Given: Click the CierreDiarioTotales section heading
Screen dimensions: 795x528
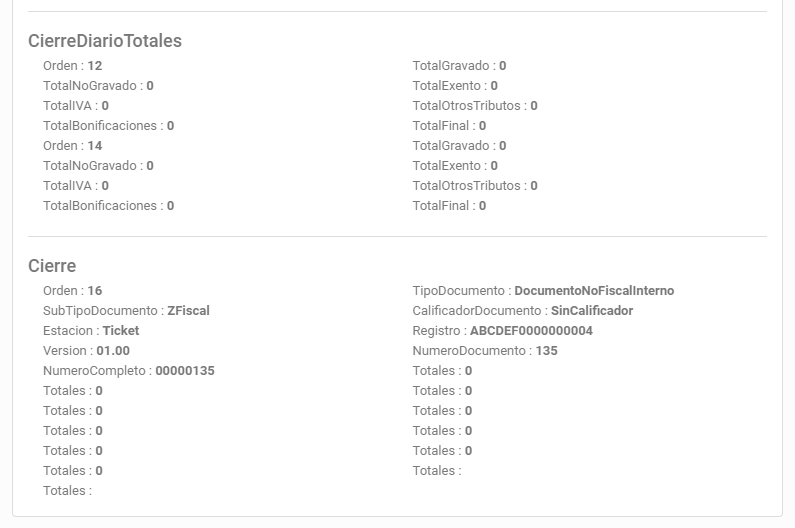Looking at the screenshot, I should (105, 41).
